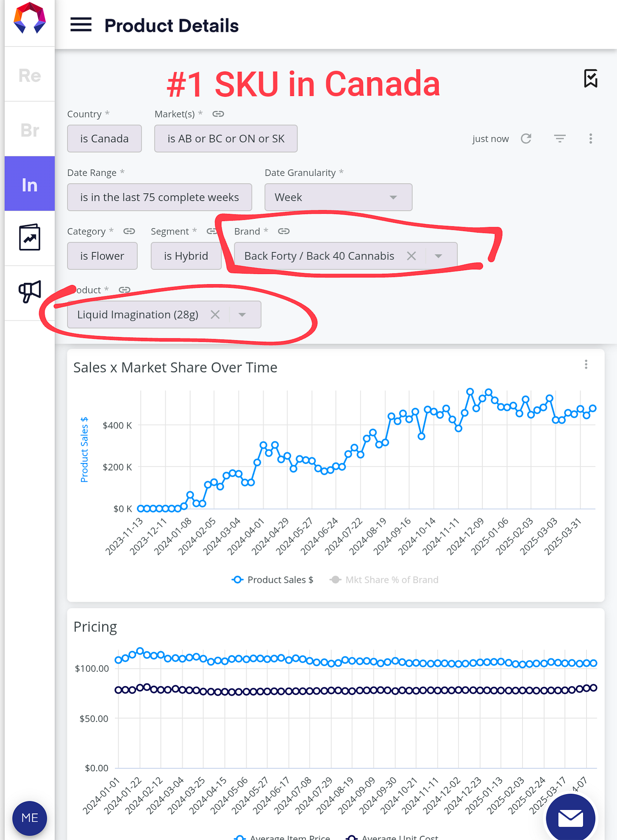
Task: Click the Sales x Market Share Over Time title
Action: (175, 367)
